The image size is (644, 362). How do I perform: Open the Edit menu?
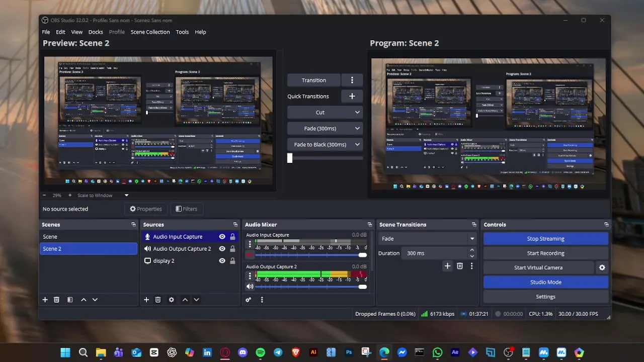click(x=60, y=32)
